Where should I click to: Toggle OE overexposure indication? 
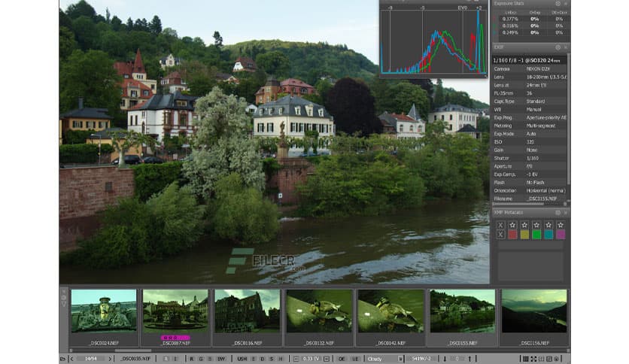[x=342, y=359]
